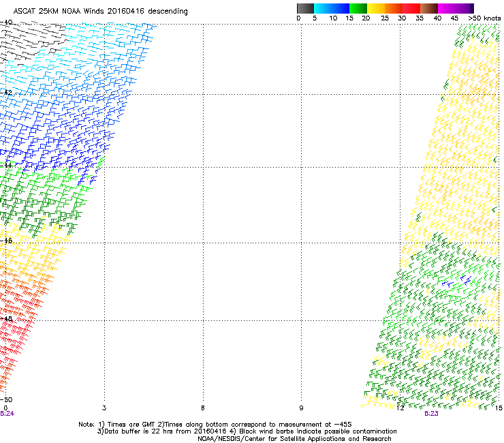The height and width of the screenshot is (443, 504).
Task: Click the '-42' latitude axis label
Action: point(6,93)
